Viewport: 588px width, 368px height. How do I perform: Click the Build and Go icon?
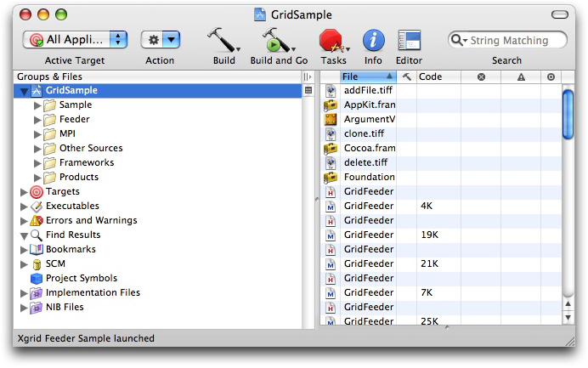point(276,40)
